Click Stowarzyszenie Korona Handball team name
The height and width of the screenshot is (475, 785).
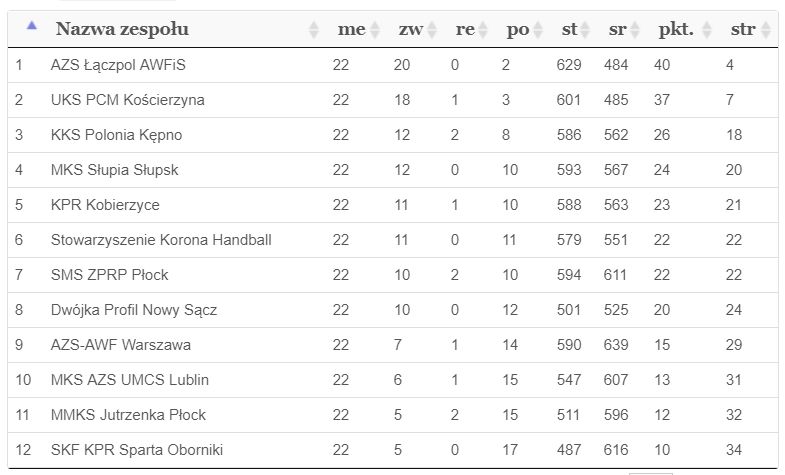(x=161, y=240)
